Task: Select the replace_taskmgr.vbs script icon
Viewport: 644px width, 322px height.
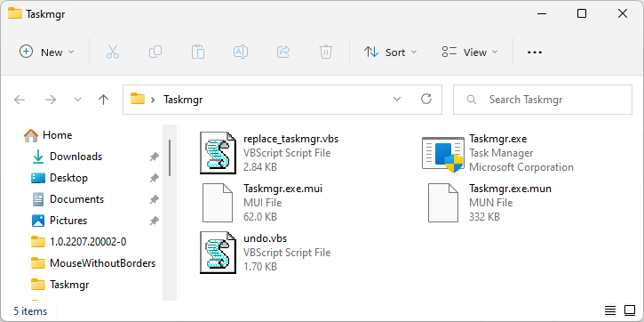Action: 219,153
